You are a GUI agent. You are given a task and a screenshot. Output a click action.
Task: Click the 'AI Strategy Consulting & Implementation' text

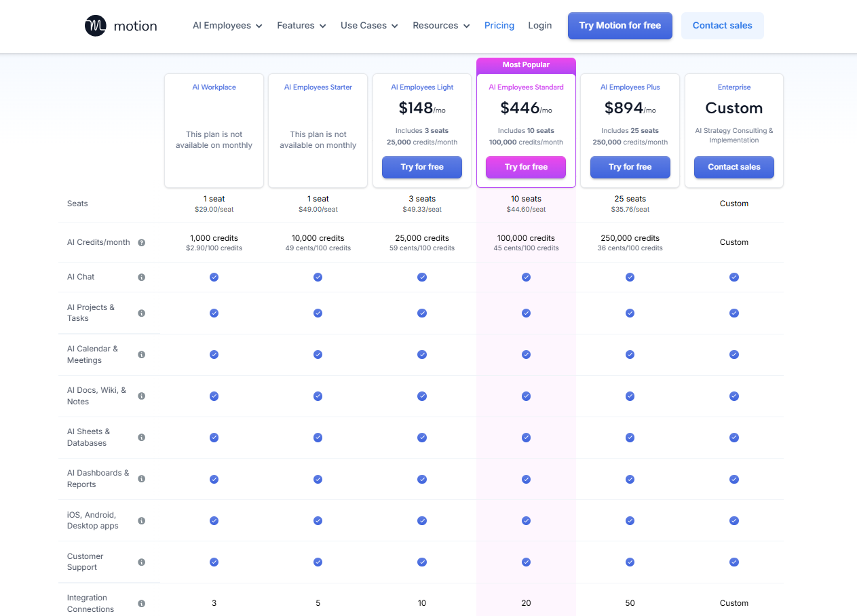tap(734, 136)
